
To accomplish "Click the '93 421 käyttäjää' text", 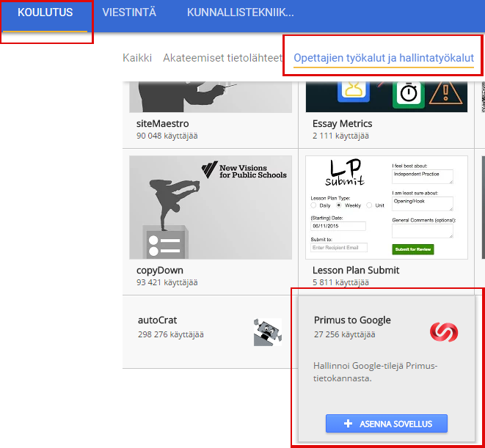I will click(x=167, y=282).
